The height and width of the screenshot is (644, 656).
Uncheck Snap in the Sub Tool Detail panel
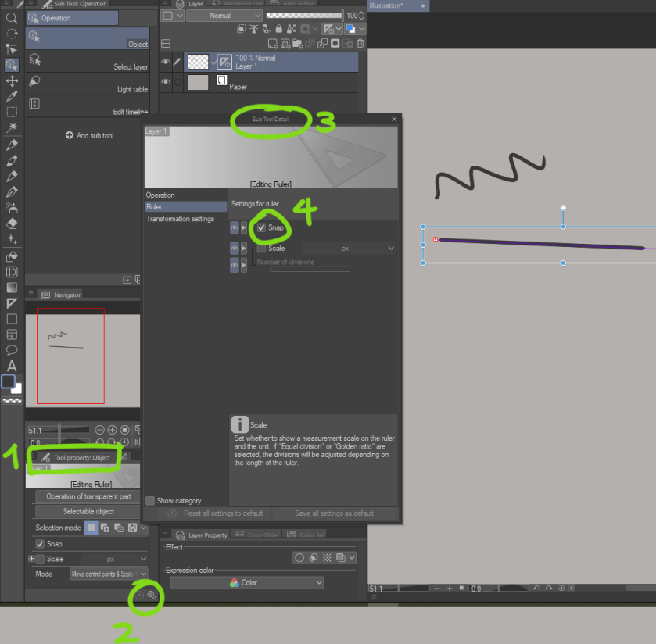click(x=262, y=227)
